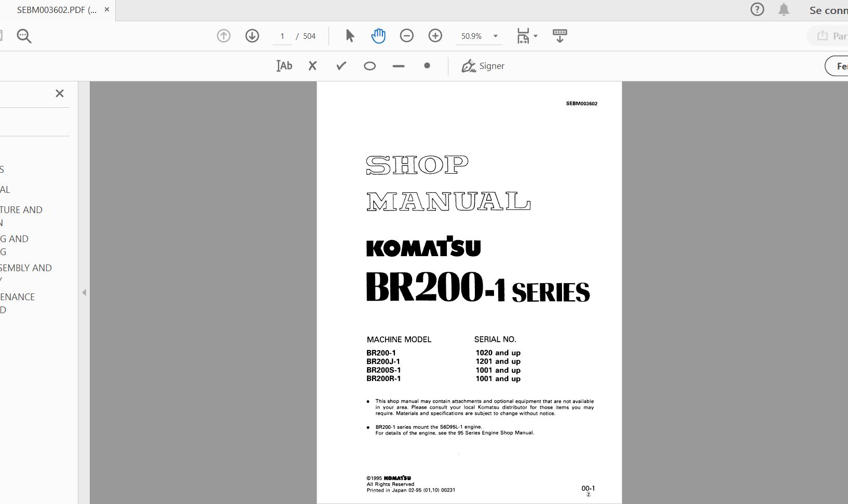The height and width of the screenshot is (504, 848).
Task: Click the page number input field
Action: click(282, 36)
